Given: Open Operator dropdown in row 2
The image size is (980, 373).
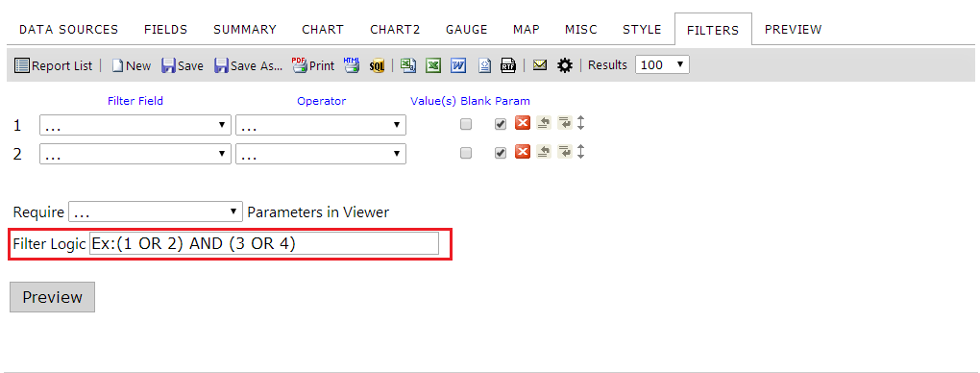Looking at the screenshot, I should tap(321, 154).
